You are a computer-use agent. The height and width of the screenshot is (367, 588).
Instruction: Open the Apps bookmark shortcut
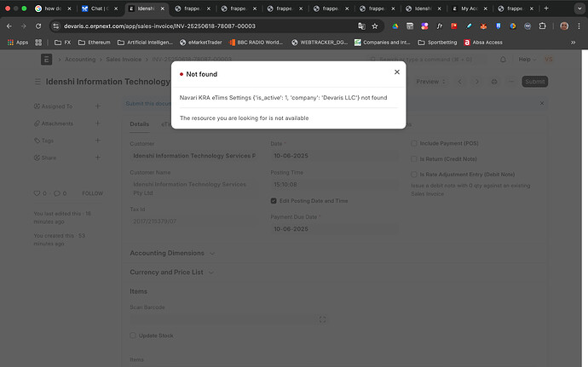point(18,43)
